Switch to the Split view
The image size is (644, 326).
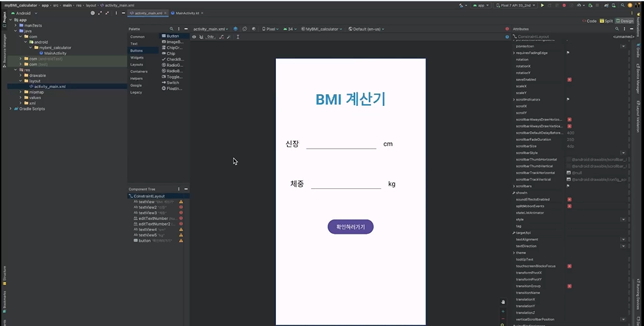(x=606, y=21)
